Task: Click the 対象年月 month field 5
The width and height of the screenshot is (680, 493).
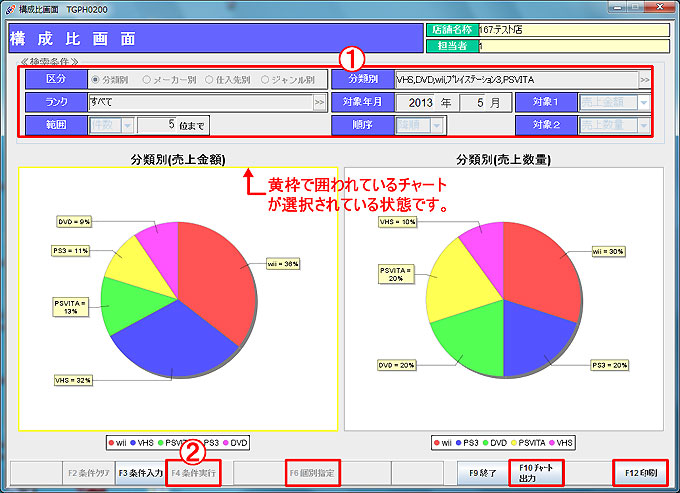Action: [x=473, y=103]
